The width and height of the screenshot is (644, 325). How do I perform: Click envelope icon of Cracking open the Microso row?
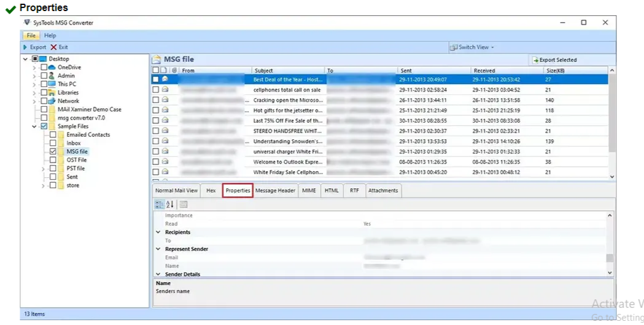[165, 99]
